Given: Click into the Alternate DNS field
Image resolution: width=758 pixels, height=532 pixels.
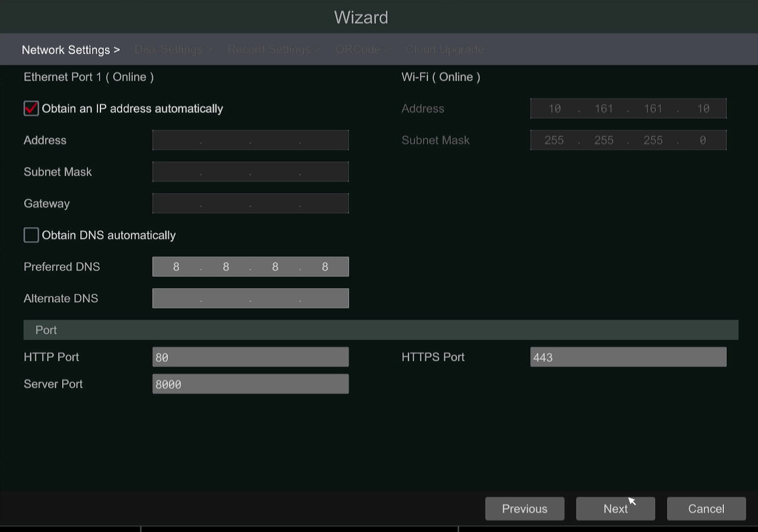Looking at the screenshot, I should (x=251, y=298).
